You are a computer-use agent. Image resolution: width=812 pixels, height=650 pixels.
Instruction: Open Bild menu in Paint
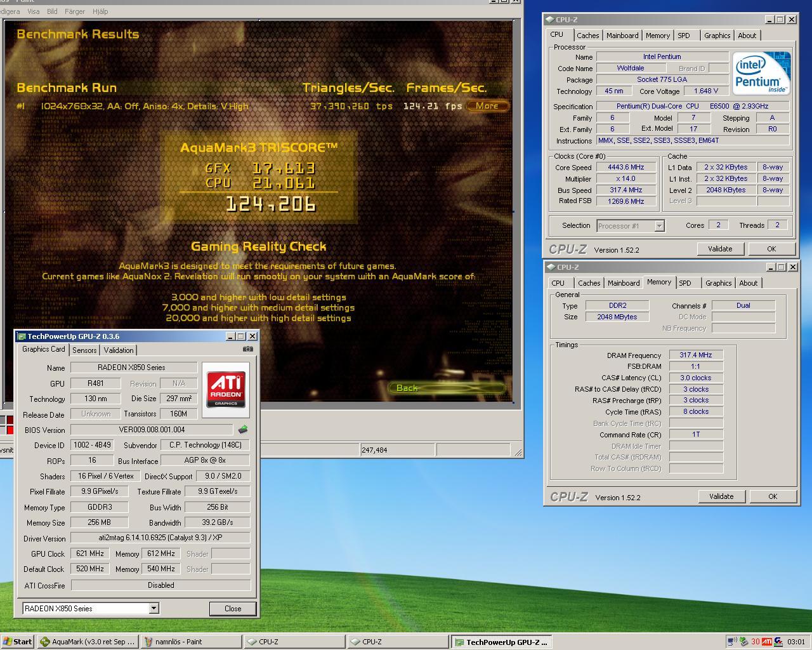(x=52, y=11)
